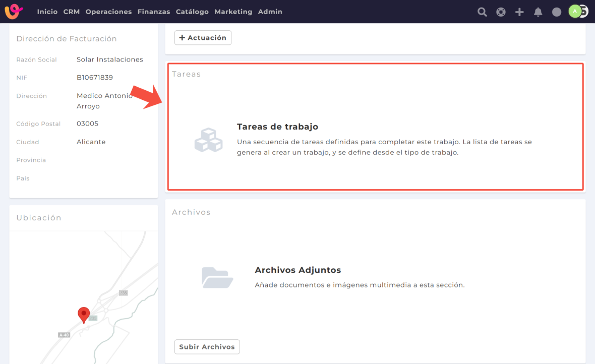Click the plus icon in the top bar
The image size is (595, 364).
click(519, 12)
